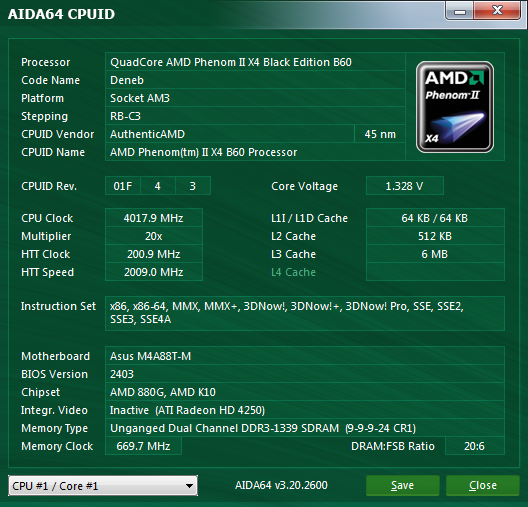This screenshot has height=507, width=528.
Task: Click the '4017.9 MHz' CPU clock value
Action: click(154, 218)
